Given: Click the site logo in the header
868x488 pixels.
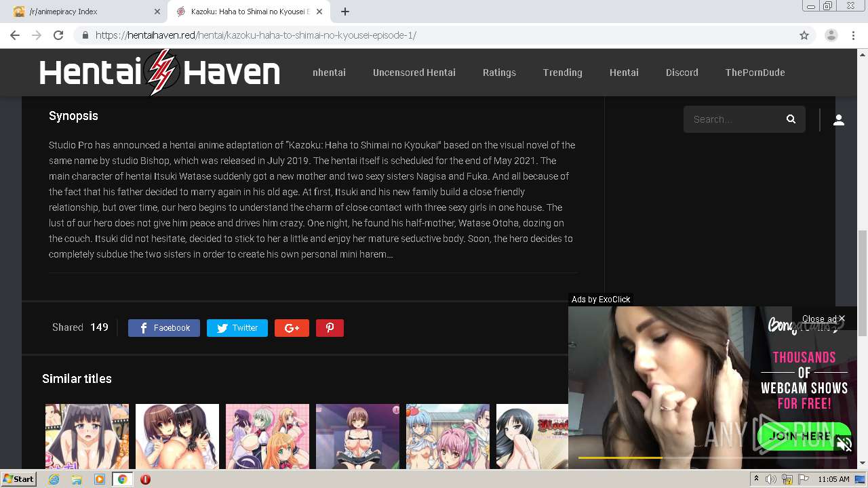Looking at the screenshot, I should pos(159,73).
